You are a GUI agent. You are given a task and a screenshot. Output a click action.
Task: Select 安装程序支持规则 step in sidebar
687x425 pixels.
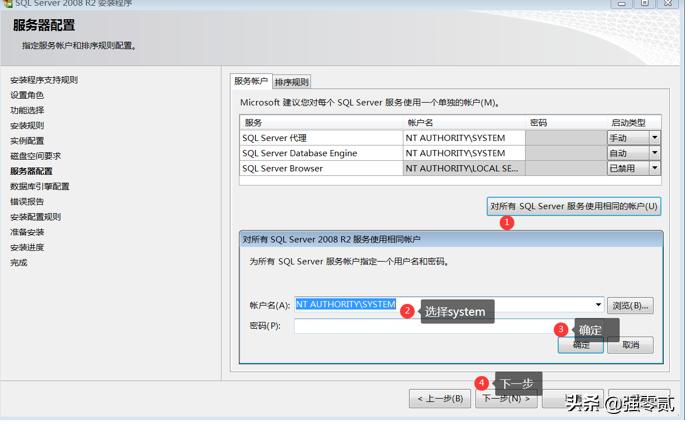(44, 80)
